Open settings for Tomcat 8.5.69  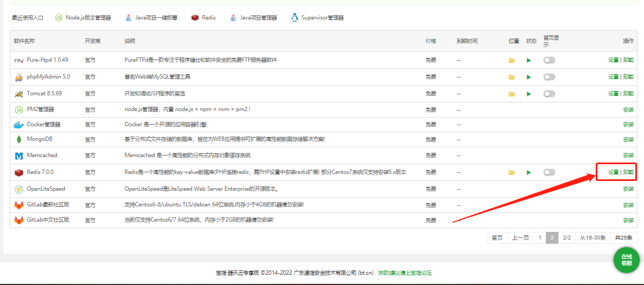point(613,94)
